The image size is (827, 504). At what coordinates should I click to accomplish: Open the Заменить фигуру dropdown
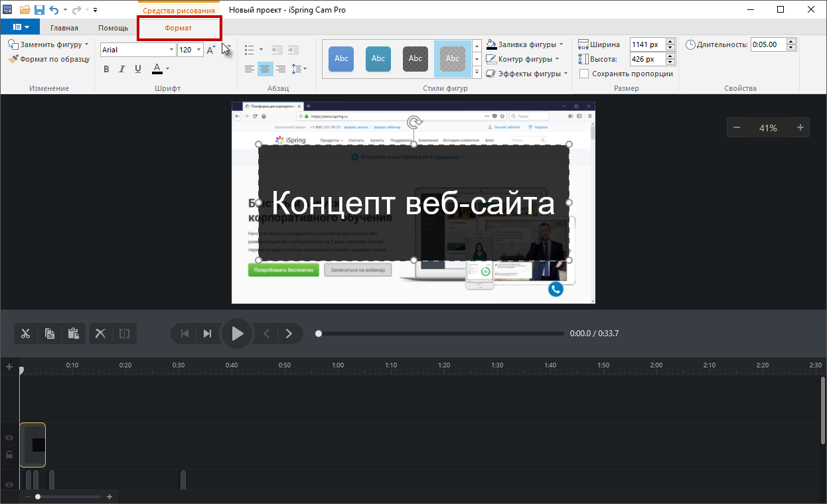[x=49, y=44]
